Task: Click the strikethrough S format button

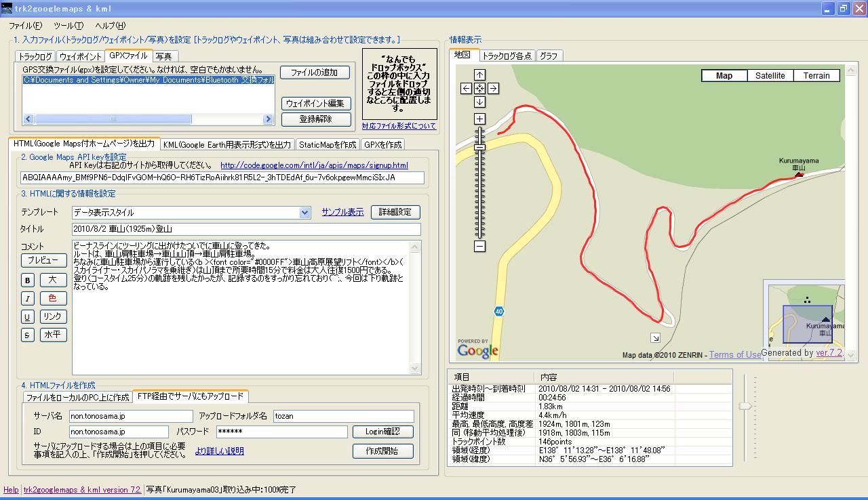Action: [28, 335]
